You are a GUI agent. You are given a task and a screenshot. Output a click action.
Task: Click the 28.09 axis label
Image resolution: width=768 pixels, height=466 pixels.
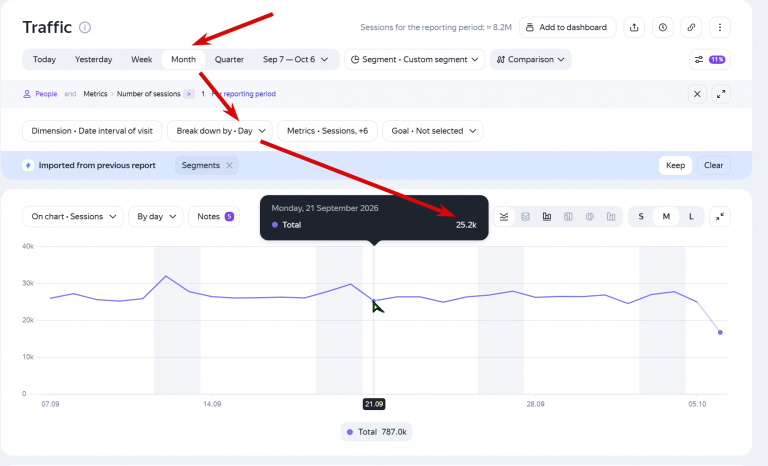click(x=535, y=404)
